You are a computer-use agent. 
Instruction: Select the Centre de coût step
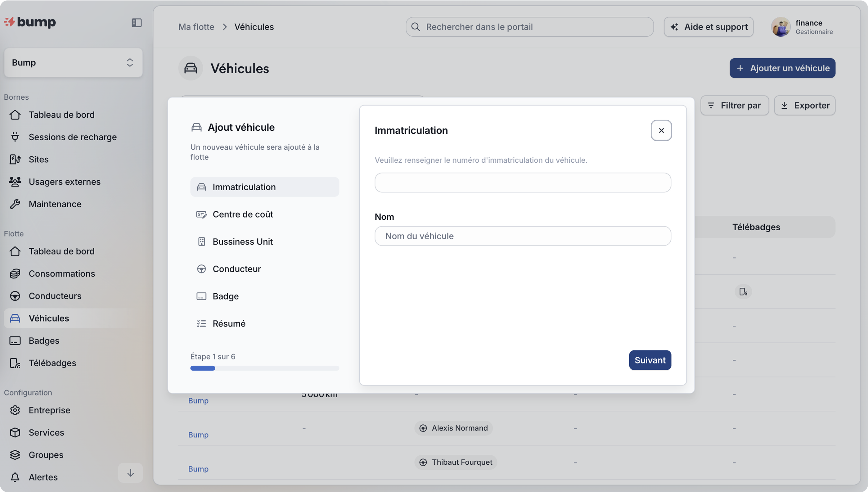click(242, 214)
